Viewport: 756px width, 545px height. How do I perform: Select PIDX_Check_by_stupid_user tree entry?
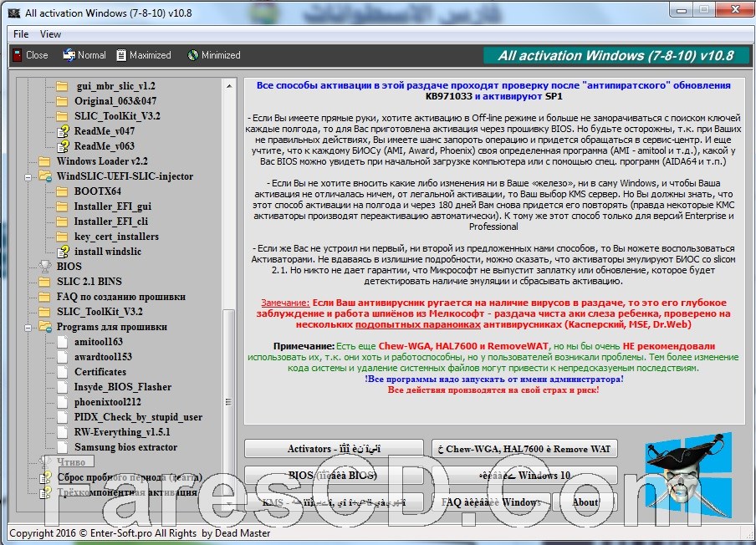138,417
